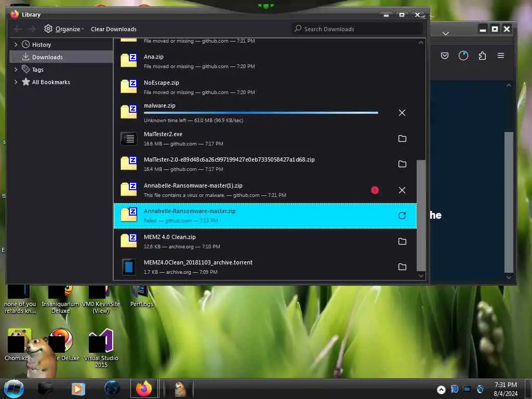This screenshot has width=532, height=399.
Task: Retry the failed Annabelle-Ransomware-master.zip download
Action: 402,216
